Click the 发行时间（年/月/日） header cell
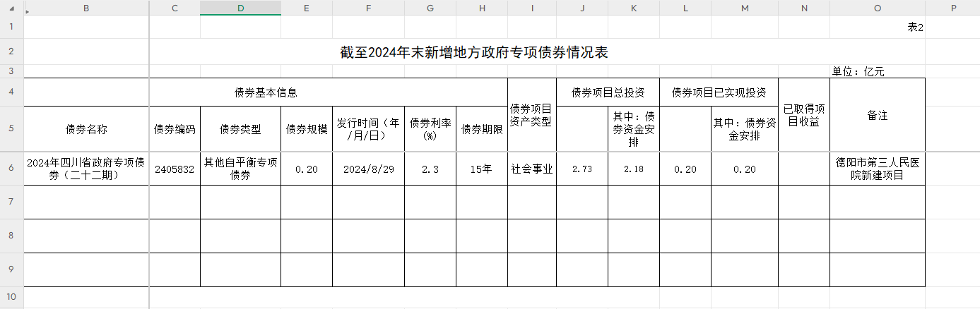This screenshot has height=309, width=980. [368, 128]
